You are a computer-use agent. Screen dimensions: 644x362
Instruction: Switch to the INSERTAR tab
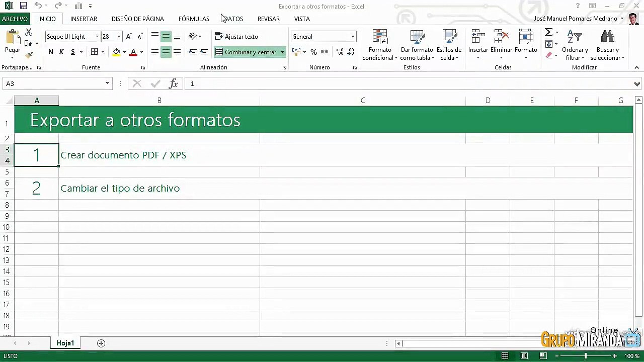pos(84,19)
